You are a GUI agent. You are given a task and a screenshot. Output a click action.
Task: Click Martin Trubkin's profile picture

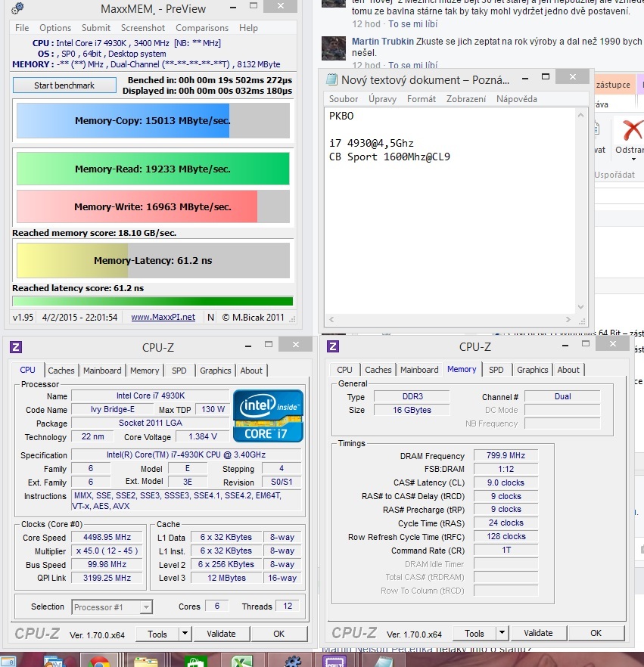tap(333, 48)
